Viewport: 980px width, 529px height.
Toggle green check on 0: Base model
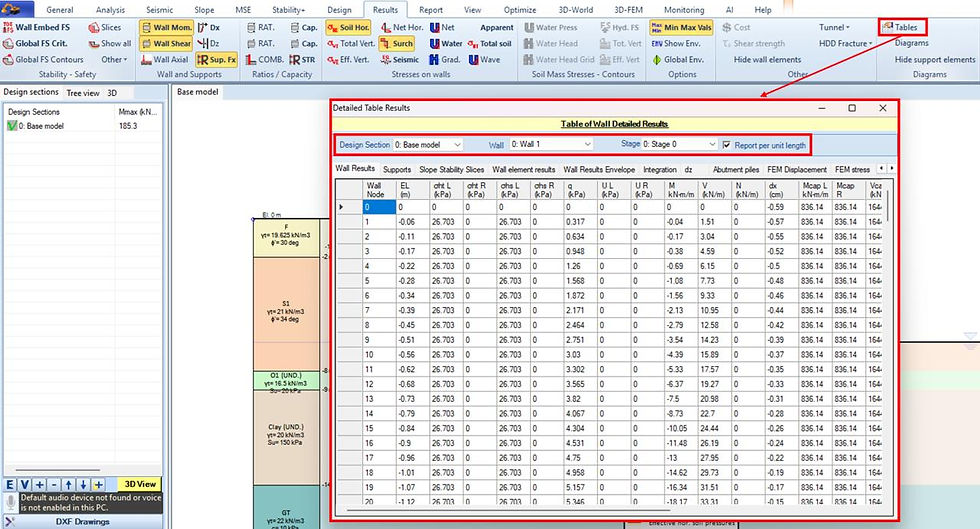coord(12,126)
